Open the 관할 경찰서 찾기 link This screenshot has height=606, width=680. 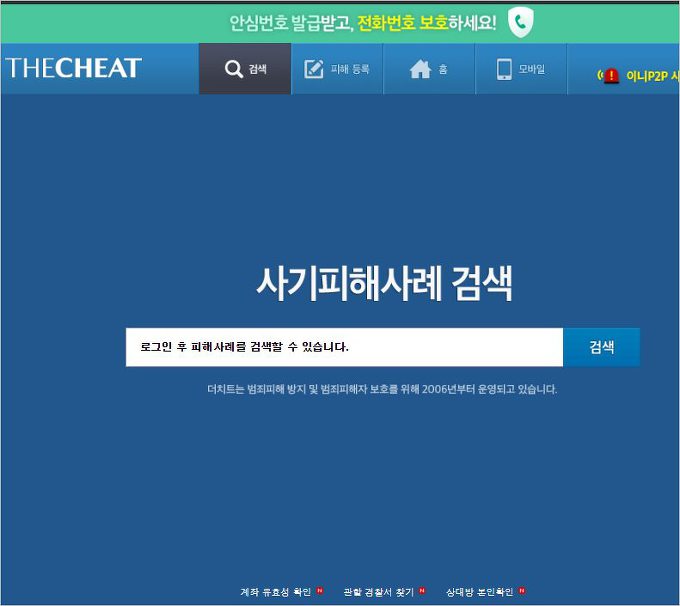coord(378,592)
